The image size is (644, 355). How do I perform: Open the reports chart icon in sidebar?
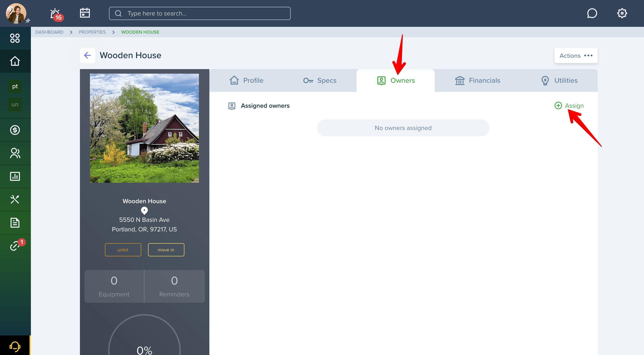(x=15, y=176)
